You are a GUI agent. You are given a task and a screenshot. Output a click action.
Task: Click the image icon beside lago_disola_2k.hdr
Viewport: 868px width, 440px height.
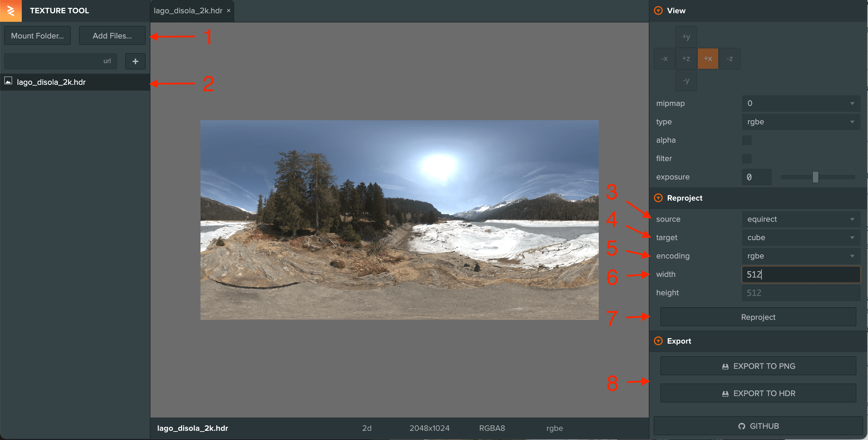click(8, 81)
